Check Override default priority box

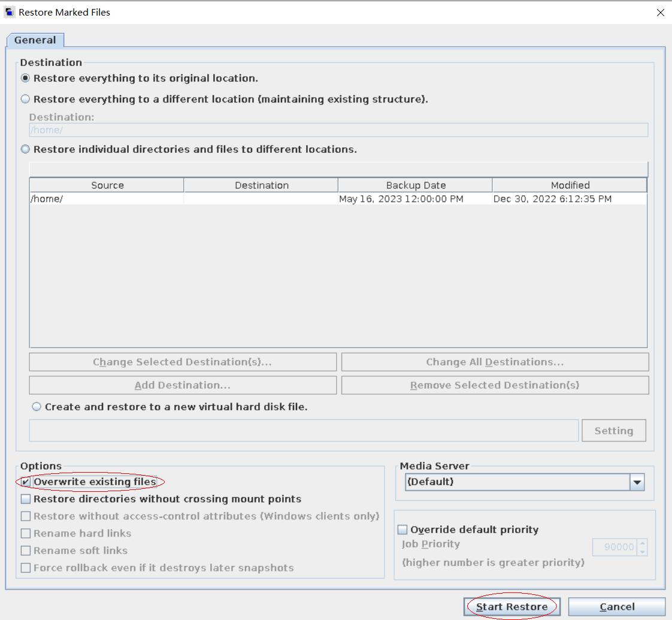(402, 530)
